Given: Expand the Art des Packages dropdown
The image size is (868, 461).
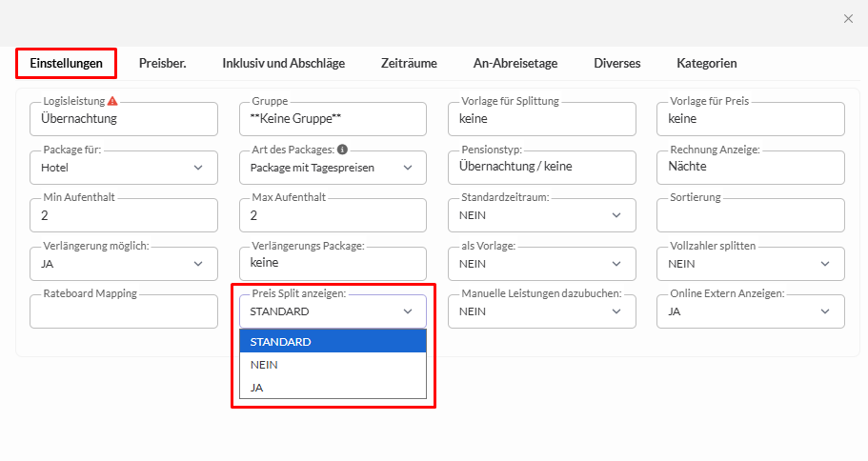Looking at the screenshot, I should [x=332, y=168].
